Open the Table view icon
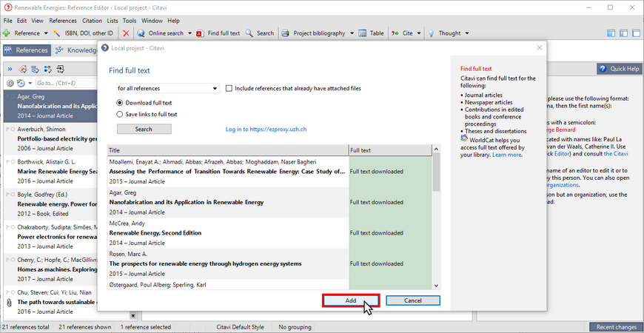Image resolution: width=644 pixels, height=333 pixels. pos(362,33)
